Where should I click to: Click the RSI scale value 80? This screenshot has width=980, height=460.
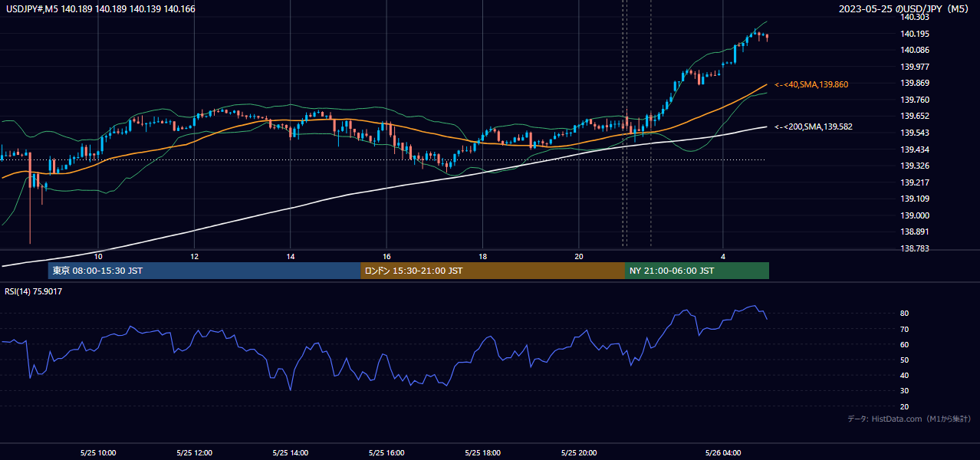click(x=904, y=314)
